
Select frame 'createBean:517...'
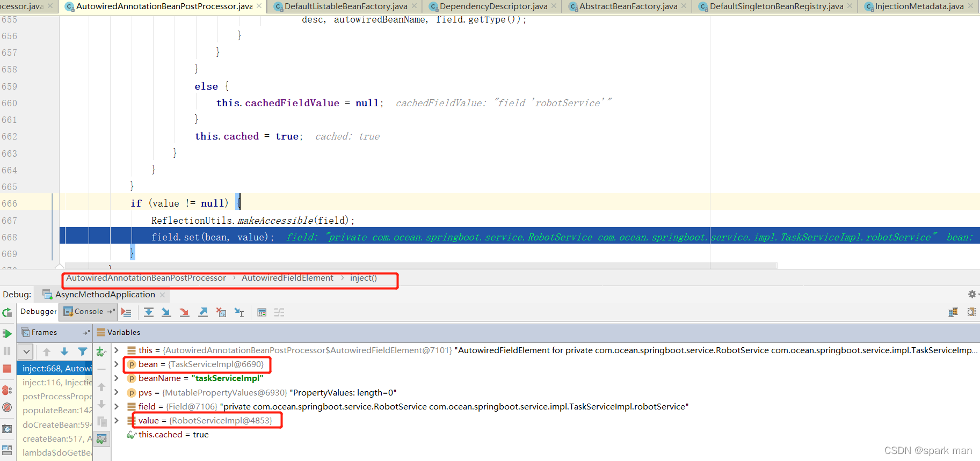(x=54, y=438)
